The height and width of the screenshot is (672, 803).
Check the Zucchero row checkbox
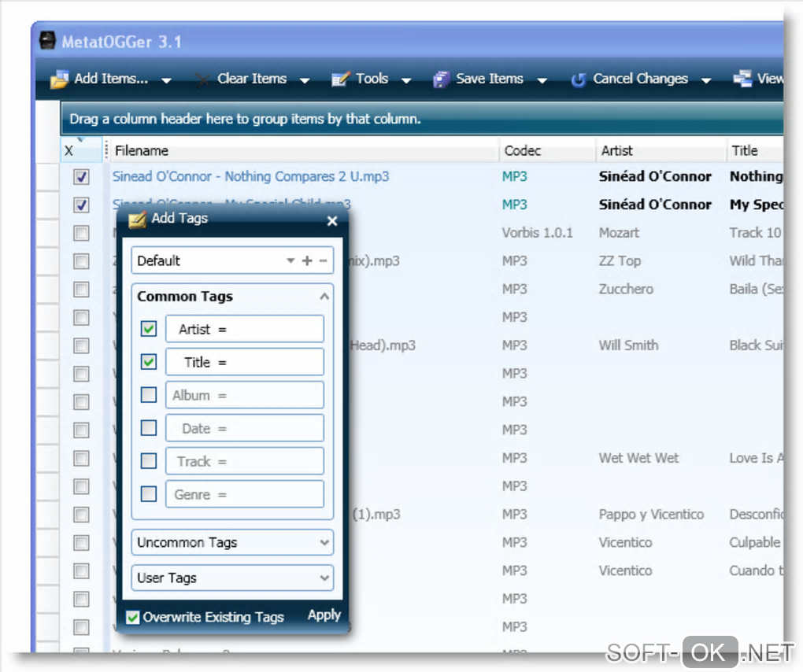click(x=81, y=290)
